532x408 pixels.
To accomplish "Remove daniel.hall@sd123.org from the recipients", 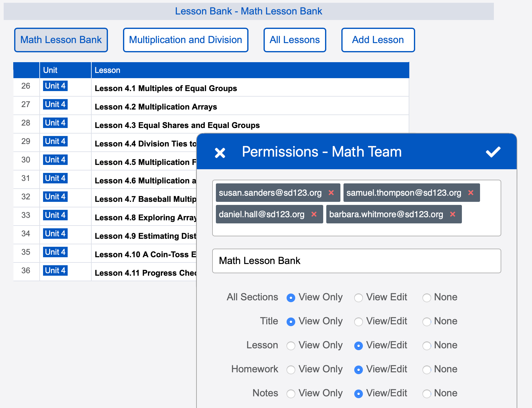I will [x=314, y=214].
